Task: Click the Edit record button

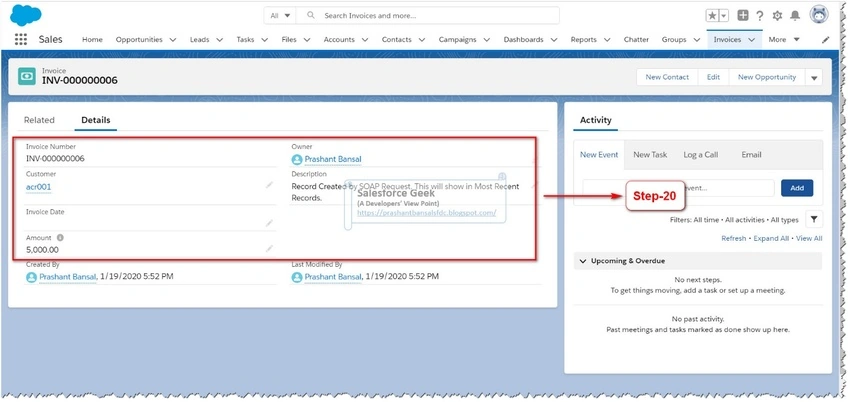Action: pyautogui.click(x=713, y=77)
